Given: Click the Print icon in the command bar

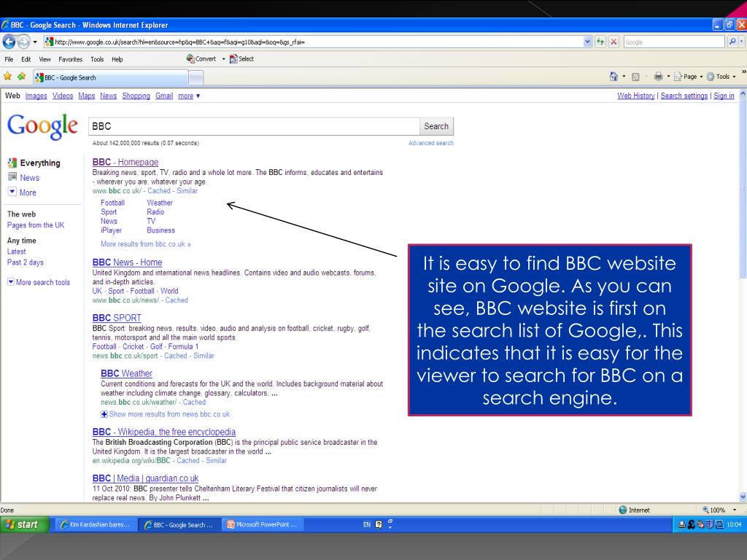Looking at the screenshot, I should coord(659,76).
